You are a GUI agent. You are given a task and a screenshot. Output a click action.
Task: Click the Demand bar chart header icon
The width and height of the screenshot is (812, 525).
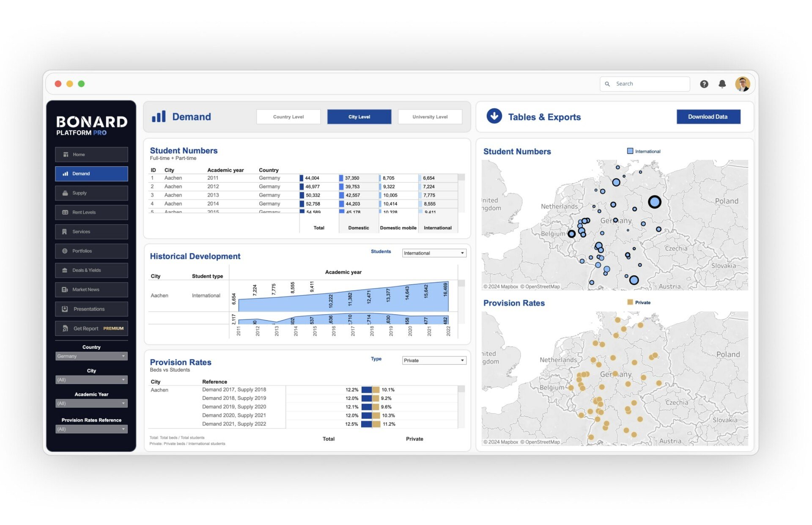(159, 116)
